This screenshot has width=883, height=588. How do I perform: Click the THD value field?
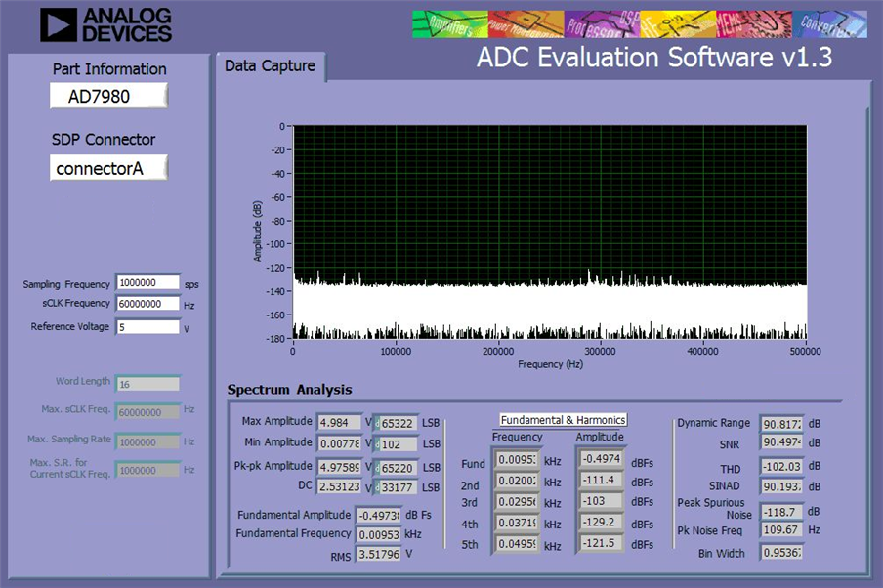[x=781, y=466]
